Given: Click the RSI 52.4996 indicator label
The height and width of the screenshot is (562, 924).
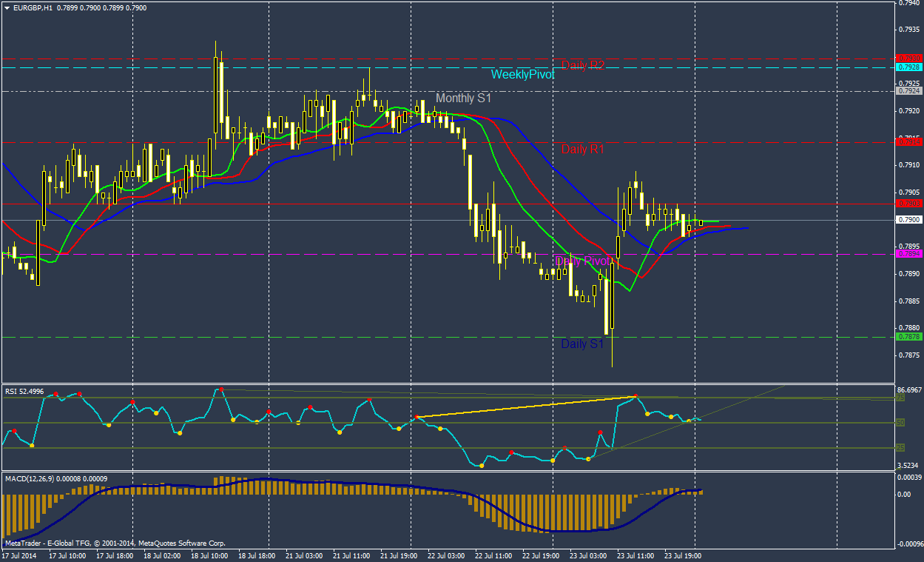Looking at the screenshot, I should 24,391.
